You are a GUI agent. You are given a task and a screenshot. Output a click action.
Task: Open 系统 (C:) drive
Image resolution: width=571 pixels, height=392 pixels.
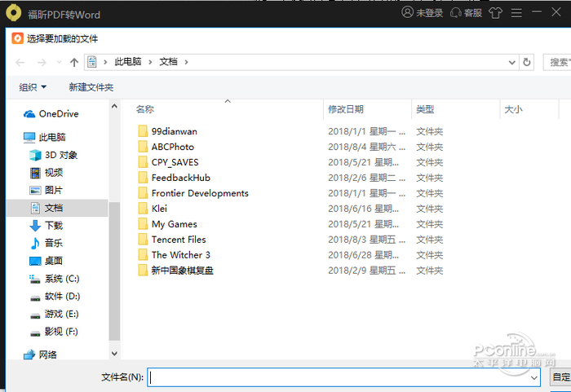pos(55,279)
